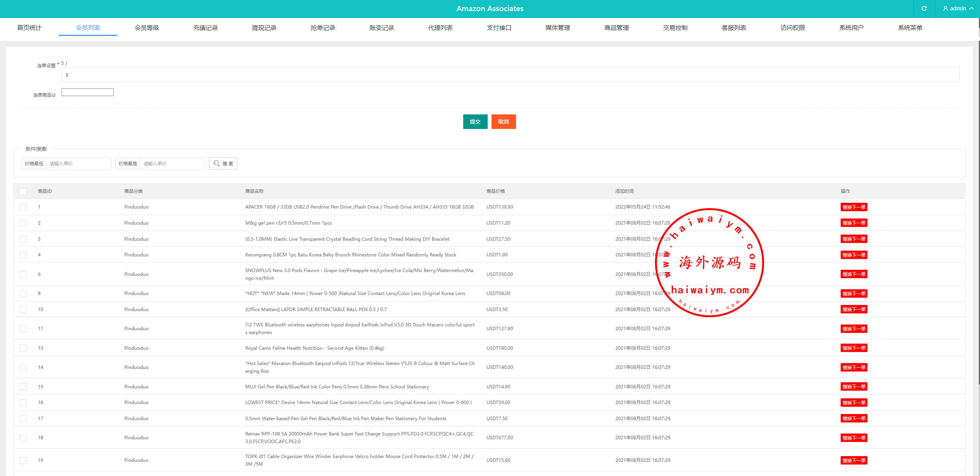The image size is (980, 476).
Task: Switch to the 充值记录 tab
Action: 205,28
